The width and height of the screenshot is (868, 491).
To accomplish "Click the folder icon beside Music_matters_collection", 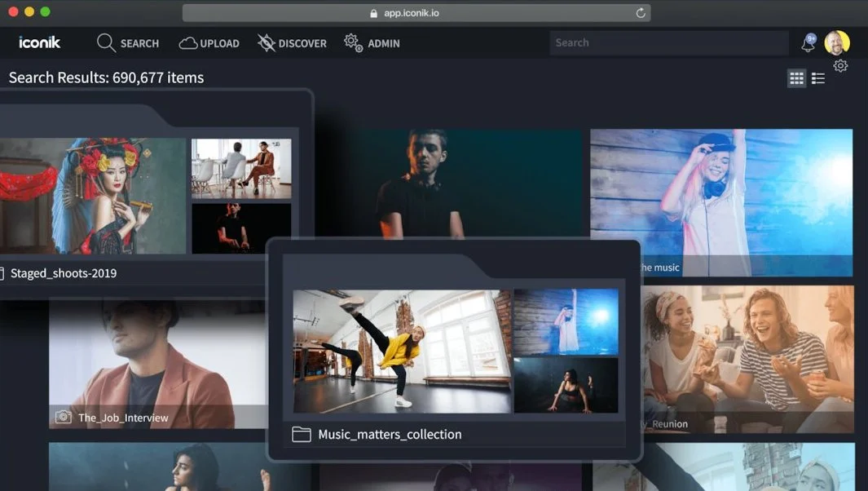I will (302, 435).
